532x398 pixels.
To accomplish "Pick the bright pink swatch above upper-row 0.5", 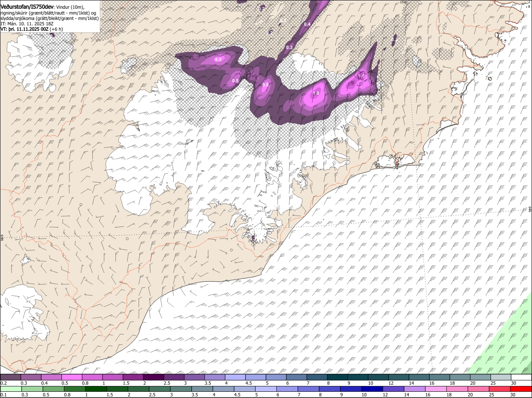I will pos(71,377).
